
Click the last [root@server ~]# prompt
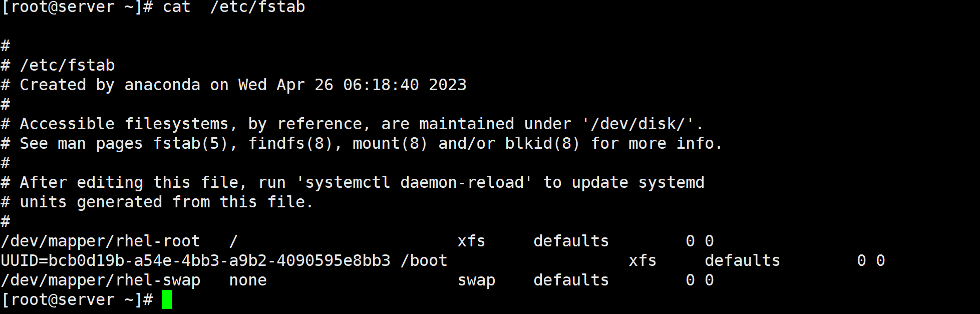(77, 299)
